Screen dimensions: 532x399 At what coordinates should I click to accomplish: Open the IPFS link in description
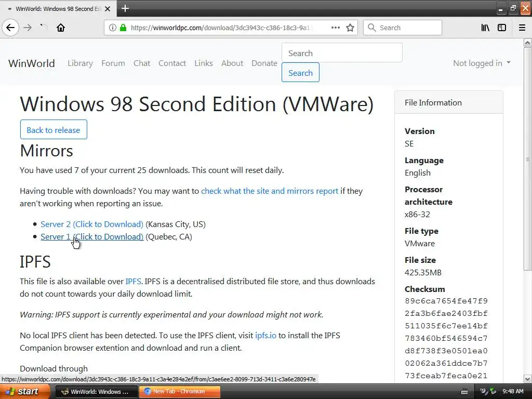[x=133, y=282]
